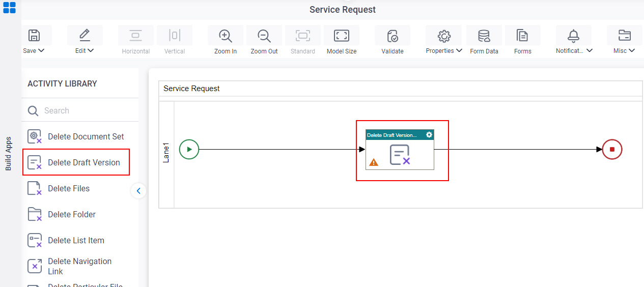Click the green start event node
The image size is (644, 287).
tap(189, 150)
